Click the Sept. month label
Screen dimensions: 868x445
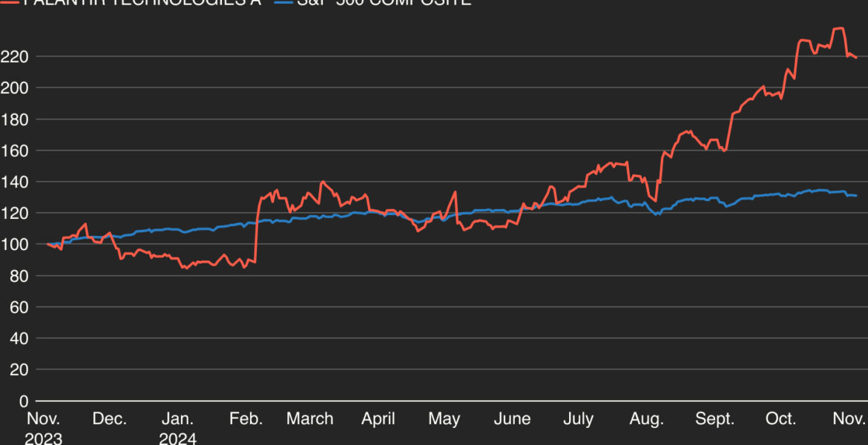pos(716,419)
